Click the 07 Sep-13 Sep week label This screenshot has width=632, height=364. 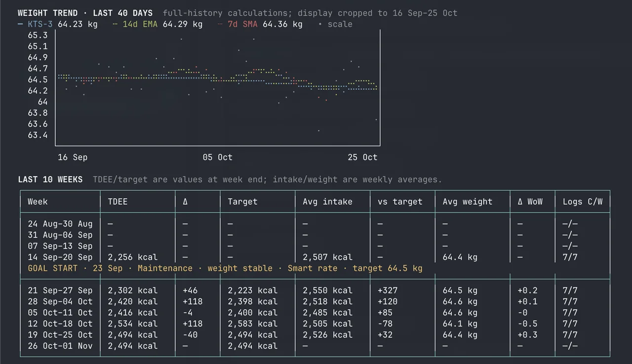(60, 246)
